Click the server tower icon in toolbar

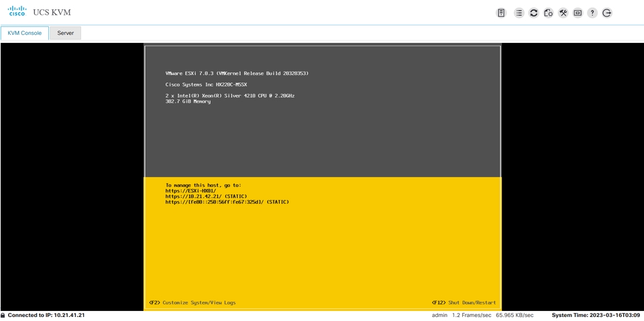pyautogui.click(x=501, y=13)
